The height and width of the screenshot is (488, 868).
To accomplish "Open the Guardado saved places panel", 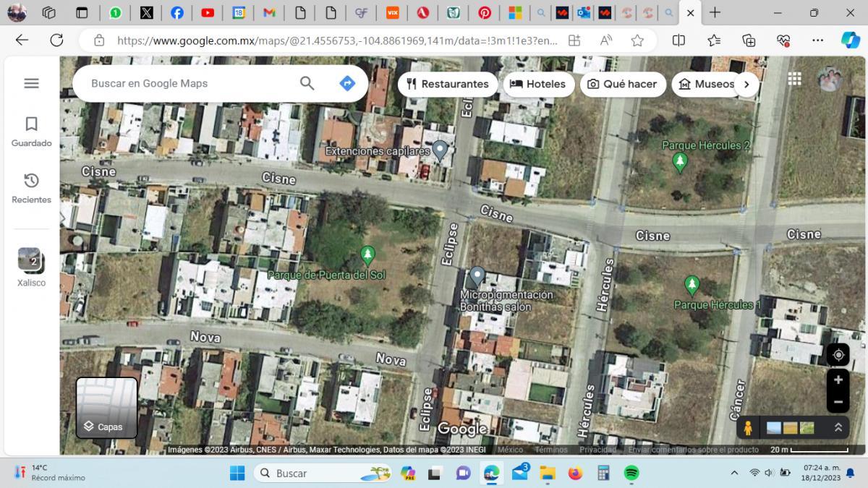I will (x=31, y=131).
